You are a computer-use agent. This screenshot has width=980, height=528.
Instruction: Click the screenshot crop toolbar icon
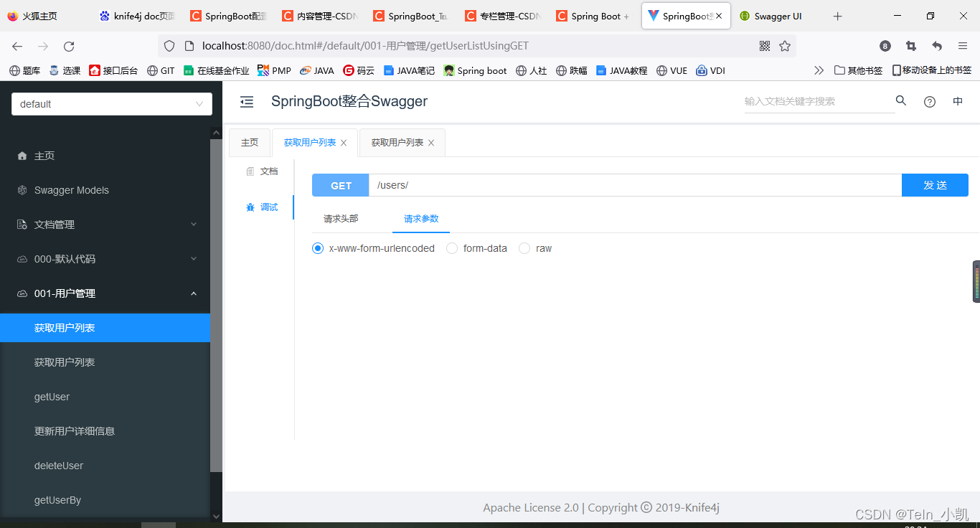tap(911, 46)
